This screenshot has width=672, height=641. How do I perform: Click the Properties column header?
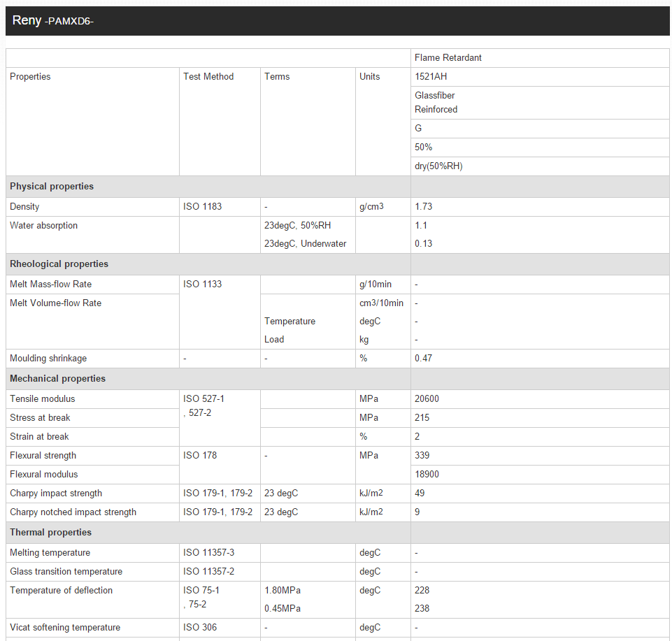30,77
